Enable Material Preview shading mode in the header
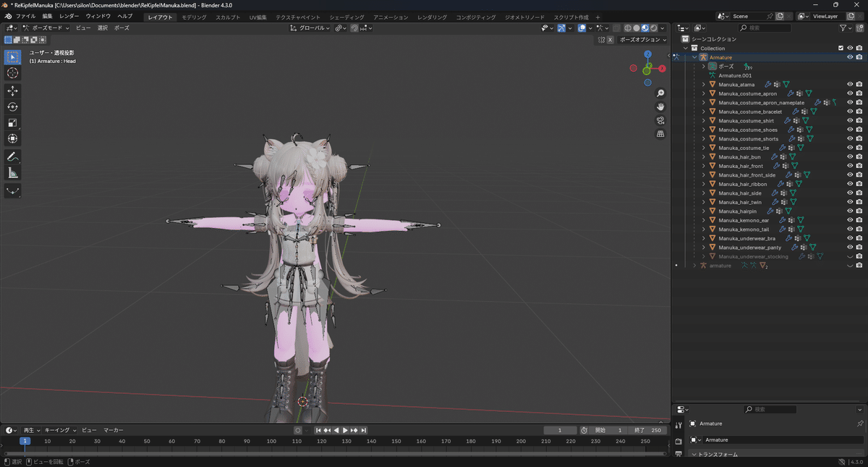Image resolution: width=868 pixels, height=467 pixels. pyautogui.click(x=644, y=28)
